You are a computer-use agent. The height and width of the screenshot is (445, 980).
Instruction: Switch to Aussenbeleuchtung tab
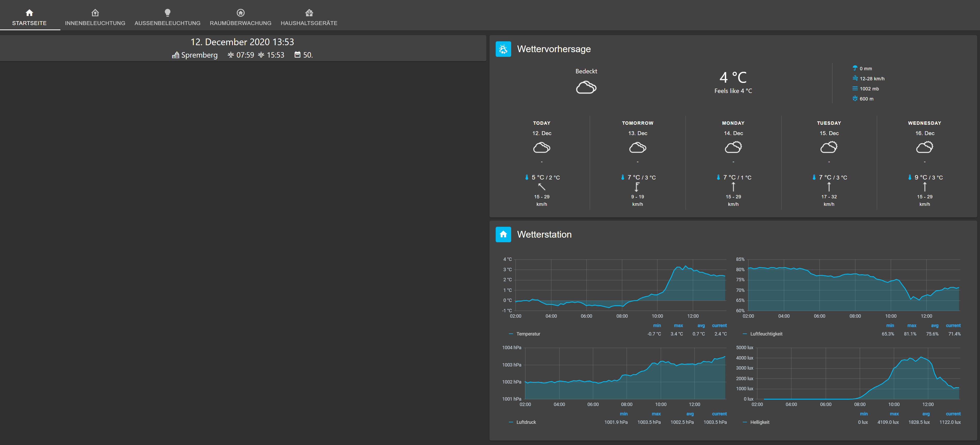click(x=167, y=18)
